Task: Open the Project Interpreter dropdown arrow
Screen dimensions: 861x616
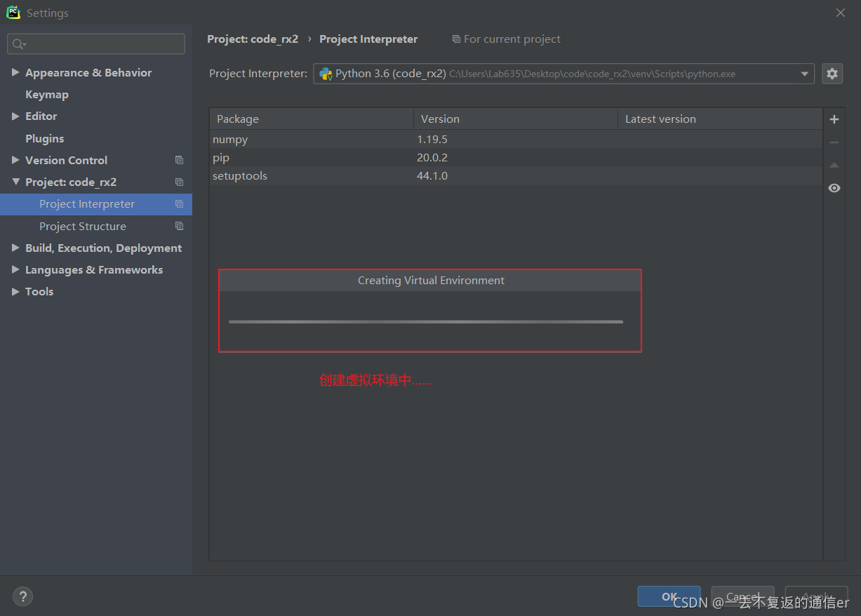Action: 804,74
